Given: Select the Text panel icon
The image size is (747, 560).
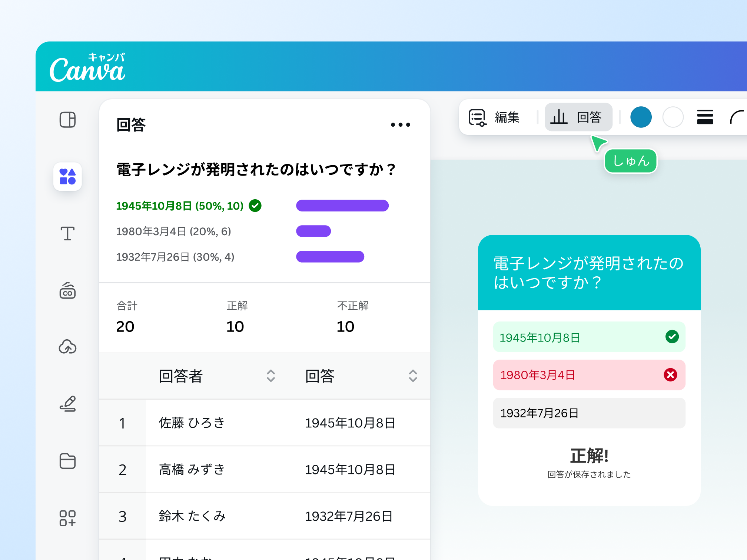Looking at the screenshot, I should tap(67, 233).
